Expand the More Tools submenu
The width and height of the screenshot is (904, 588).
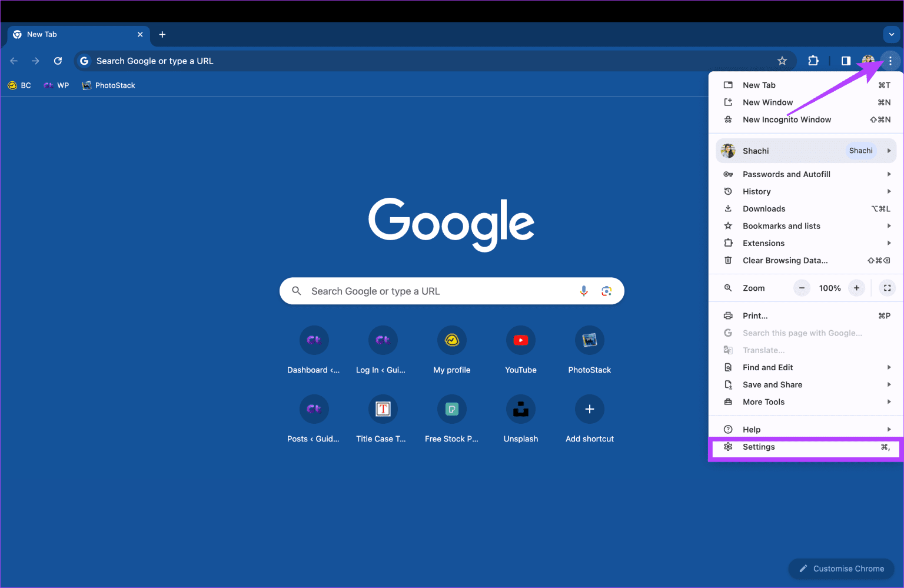coord(806,402)
